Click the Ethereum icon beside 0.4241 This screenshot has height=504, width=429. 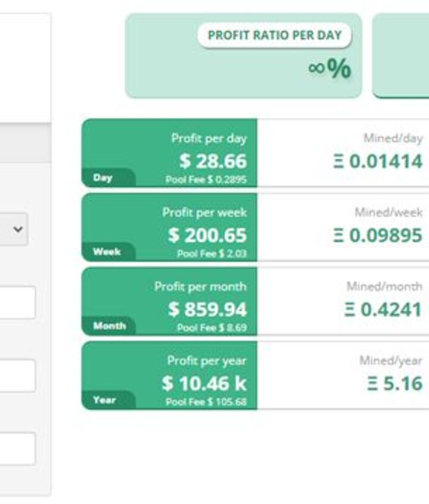pyautogui.click(x=350, y=310)
